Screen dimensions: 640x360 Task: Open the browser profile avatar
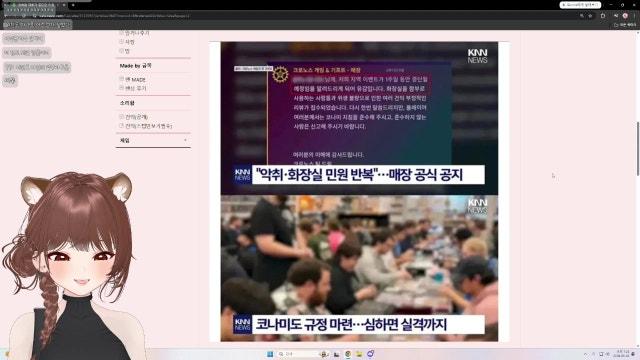[625, 16]
